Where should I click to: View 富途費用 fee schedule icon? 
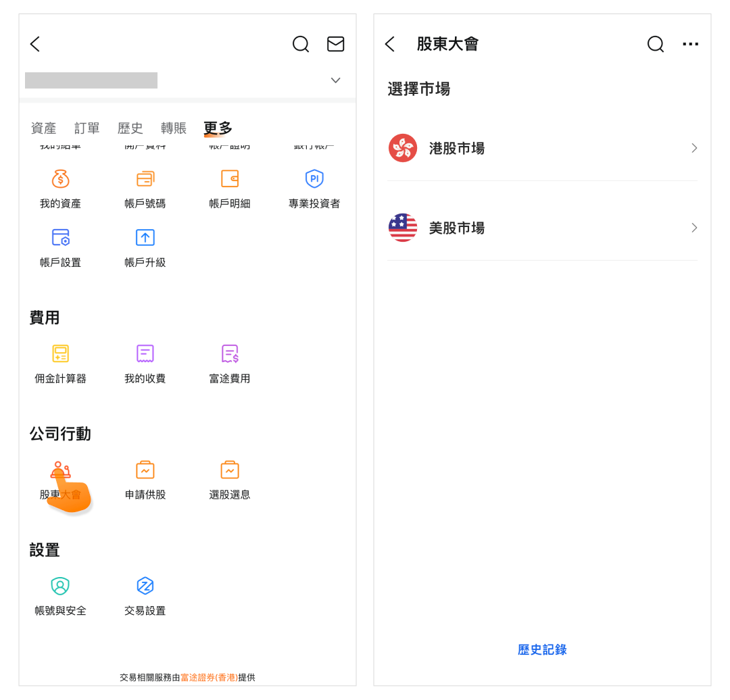pos(230,354)
